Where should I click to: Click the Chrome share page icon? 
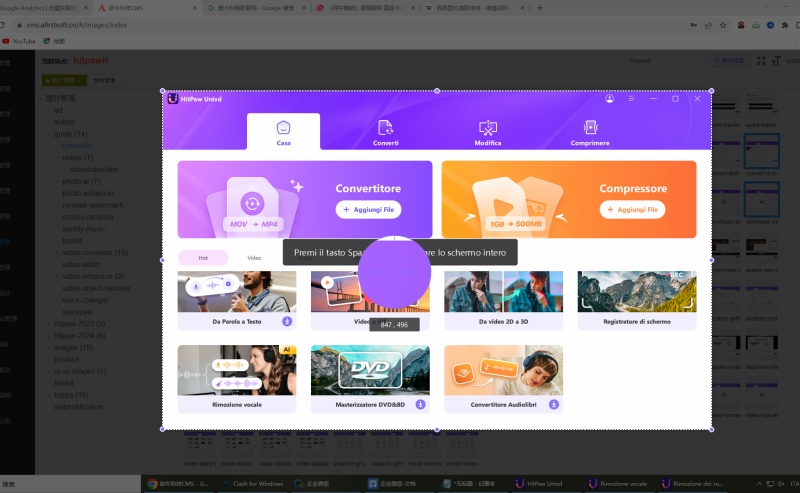(708, 25)
